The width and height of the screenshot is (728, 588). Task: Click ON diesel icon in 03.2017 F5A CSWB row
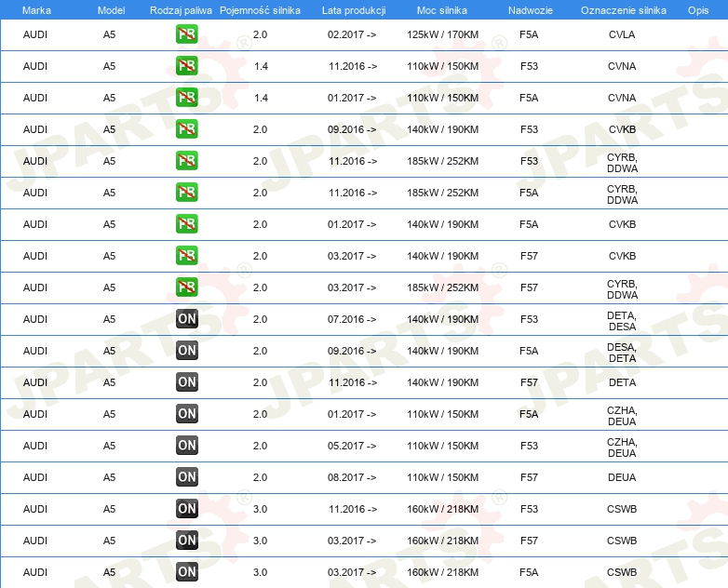click(186, 572)
